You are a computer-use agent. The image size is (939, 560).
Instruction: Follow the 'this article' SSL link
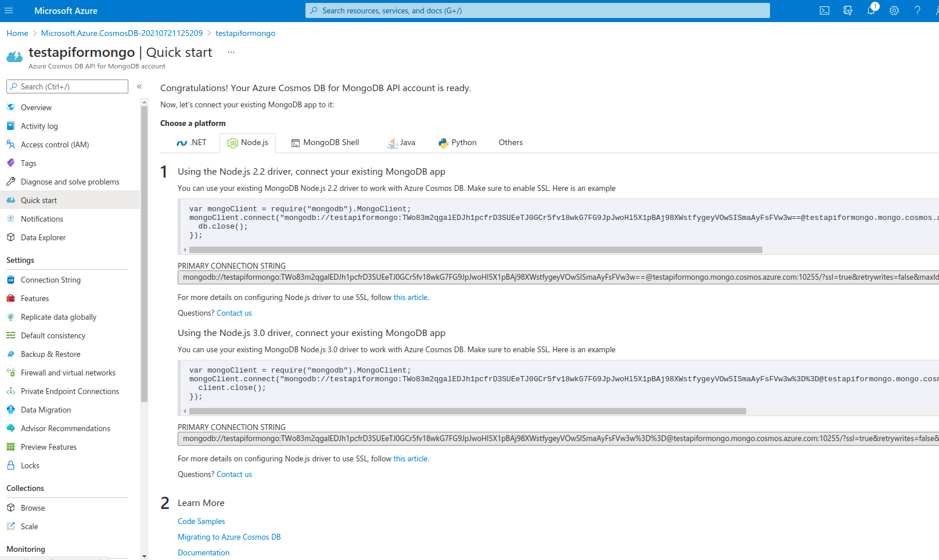410,297
